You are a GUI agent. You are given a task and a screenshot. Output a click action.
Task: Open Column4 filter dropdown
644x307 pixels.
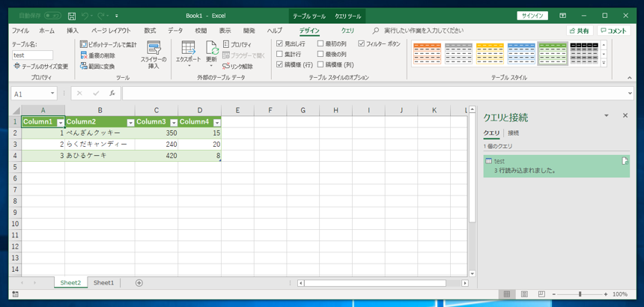(x=217, y=122)
